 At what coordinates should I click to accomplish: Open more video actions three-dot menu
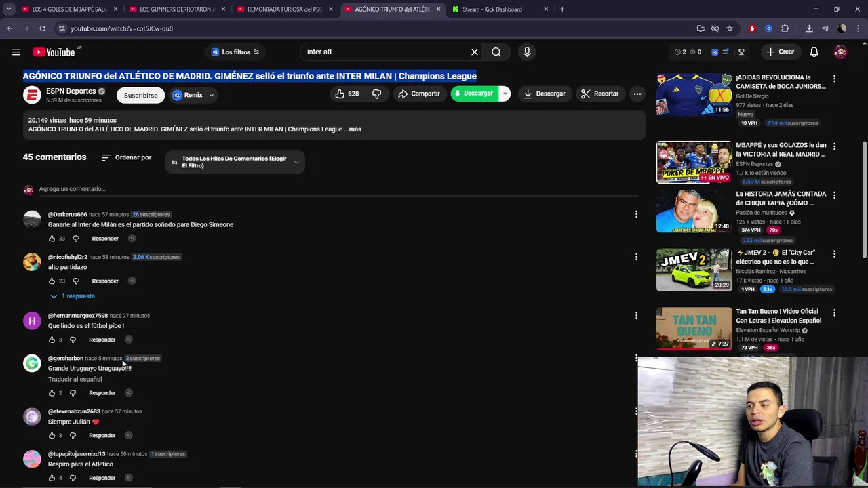(x=637, y=94)
